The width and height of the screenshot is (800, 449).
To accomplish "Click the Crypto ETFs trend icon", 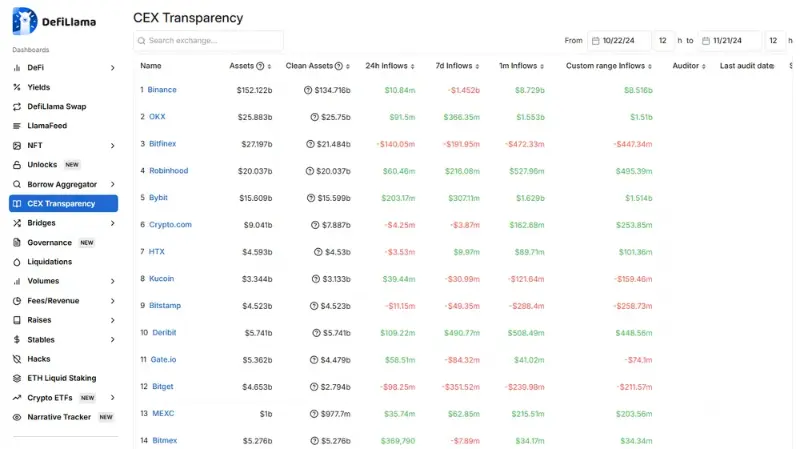I will pos(17,397).
